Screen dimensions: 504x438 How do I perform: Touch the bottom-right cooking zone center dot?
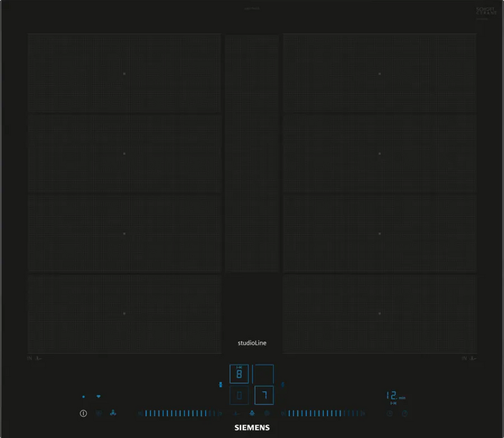[x=380, y=313]
